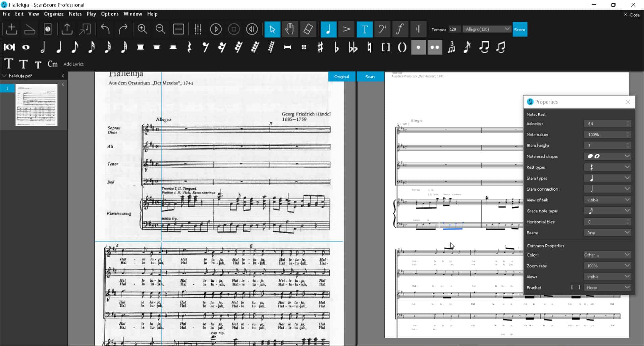The image size is (644, 346).
Task: Select the eraser tool
Action: click(308, 30)
